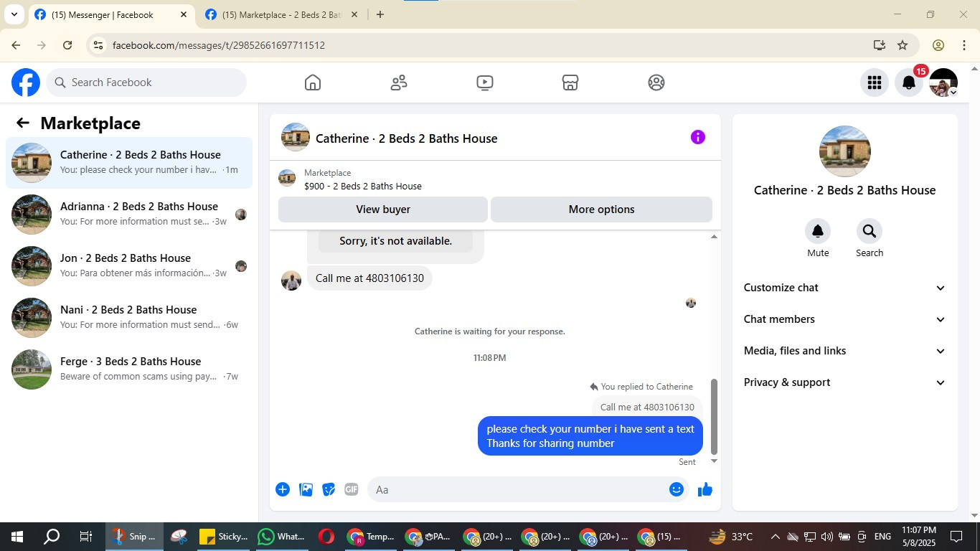Viewport: 980px width, 551px height.
Task: Open the notifications bell with 15 badge
Action: click(909, 83)
